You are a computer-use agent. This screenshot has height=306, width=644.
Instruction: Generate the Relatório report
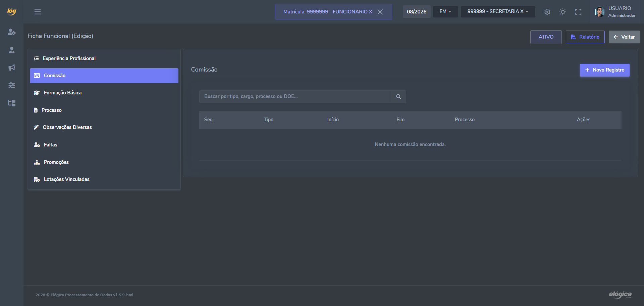(585, 37)
